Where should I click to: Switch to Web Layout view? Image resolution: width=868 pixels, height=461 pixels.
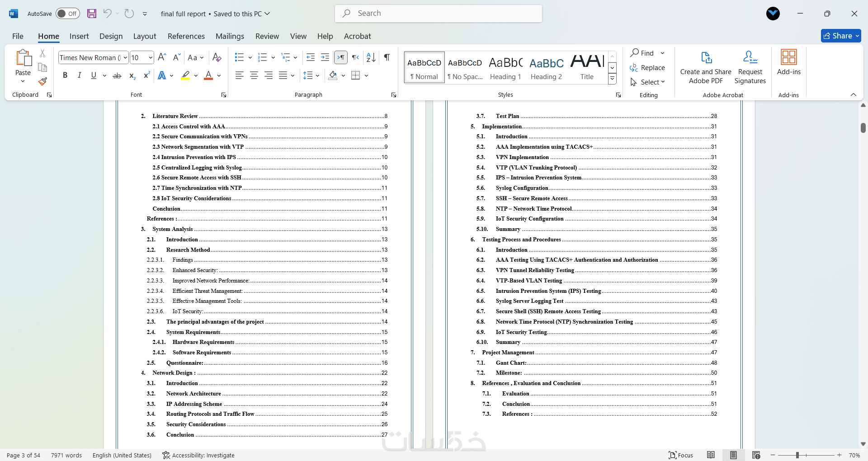pyautogui.click(x=756, y=455)
